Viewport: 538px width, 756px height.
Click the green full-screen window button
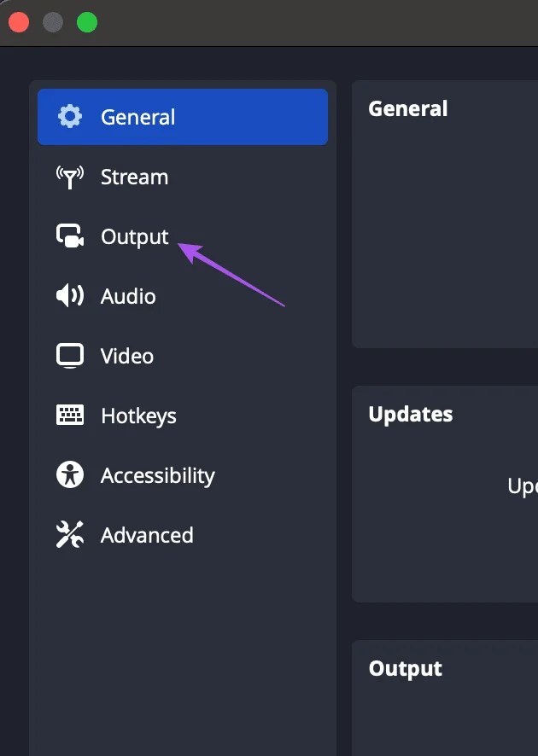[x=87, y=22]
